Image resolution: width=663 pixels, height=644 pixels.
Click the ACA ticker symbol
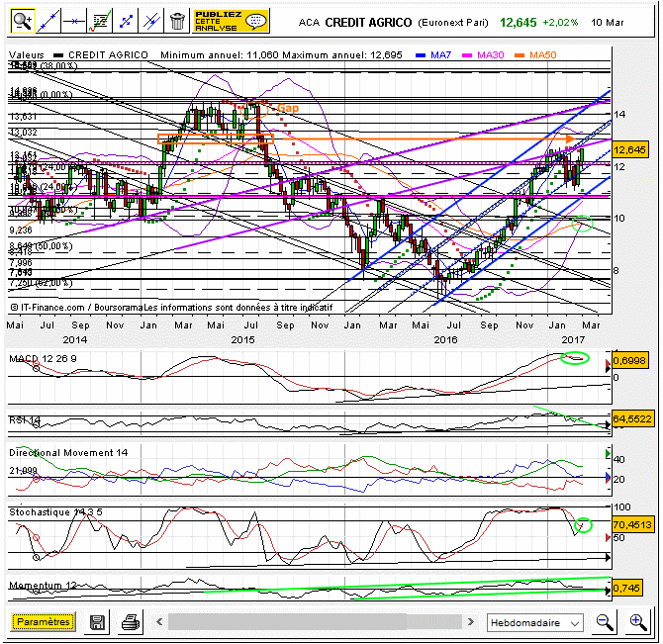(309, 23)
